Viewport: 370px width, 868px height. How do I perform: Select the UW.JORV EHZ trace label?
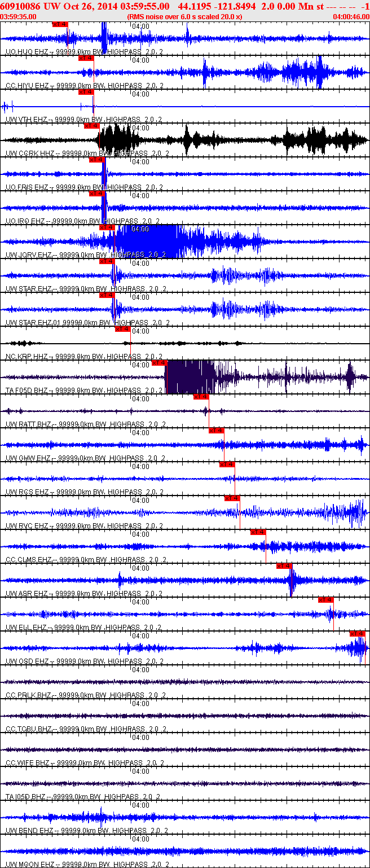click(86, 255)
